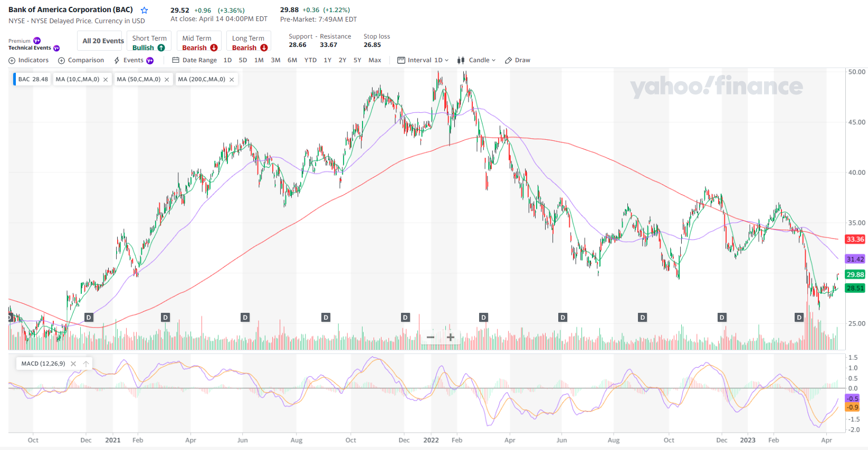Remove the MA (50,C,MA,0) indicator
The image size is (868, 450).
[167, 80]
